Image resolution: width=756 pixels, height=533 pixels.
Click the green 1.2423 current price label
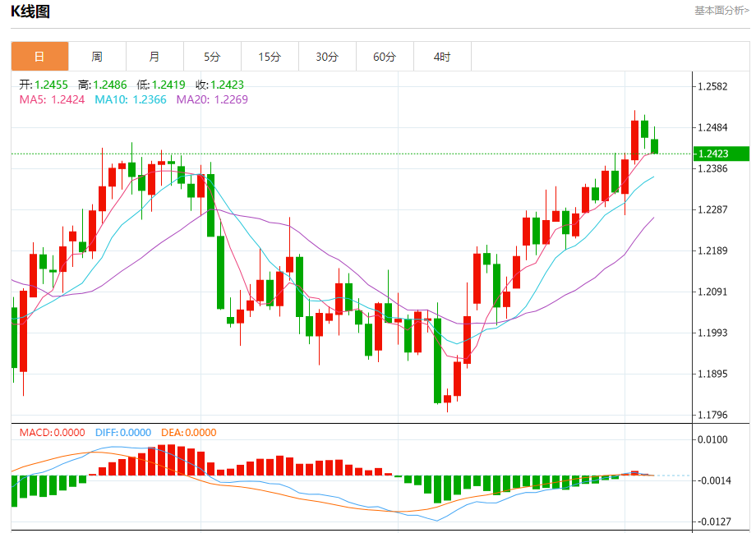(721, 154)
